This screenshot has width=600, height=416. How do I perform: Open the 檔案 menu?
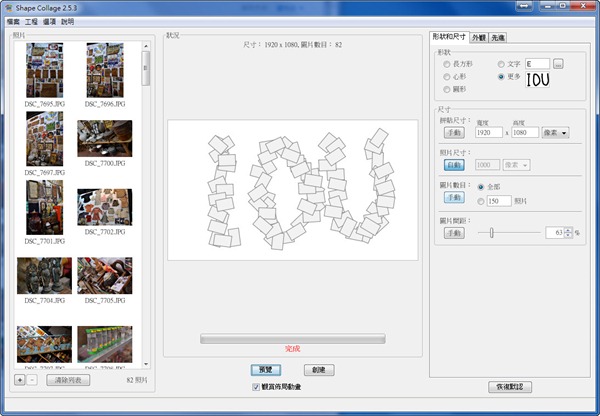click(12, 20)
